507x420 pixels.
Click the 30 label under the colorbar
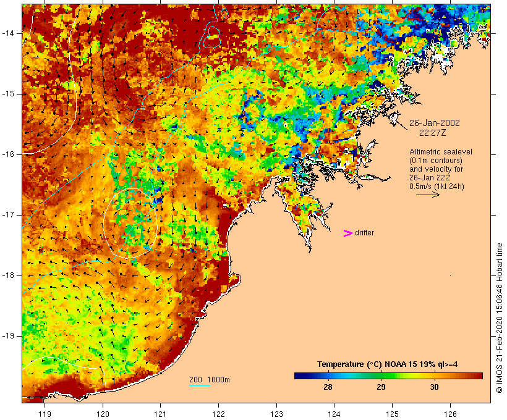click(x=434, y=387)
